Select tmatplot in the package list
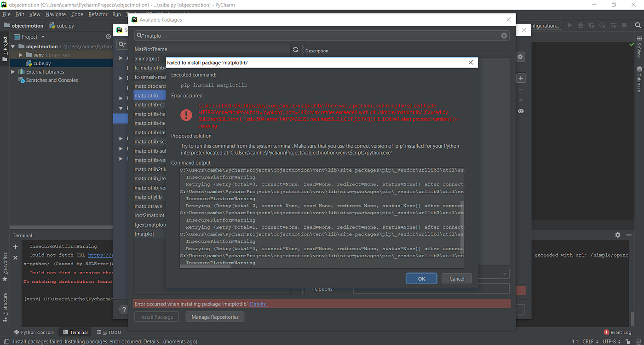The width and height of the screenshot is (644, 345). (144, 234)
